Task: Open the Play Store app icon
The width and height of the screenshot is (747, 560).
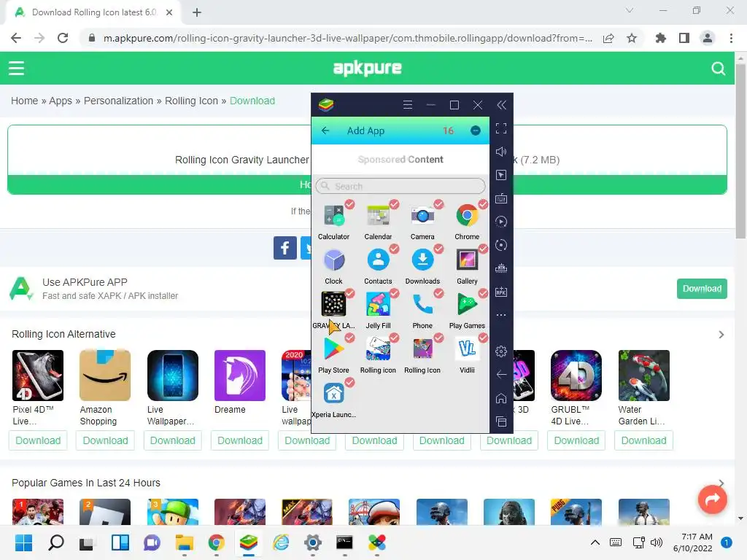Action: pyautogui.click(x=333, y=349)
